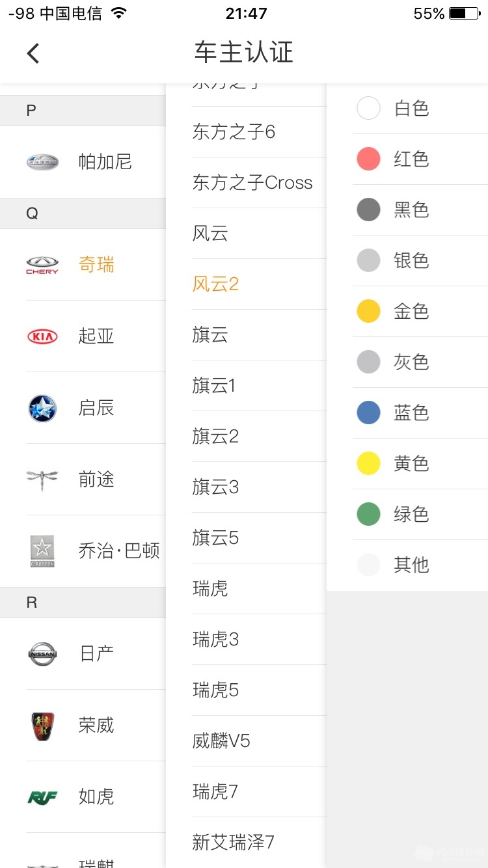Select the blue color option
The height and width of the screenshot is (868, 488).
coord(368,413)
